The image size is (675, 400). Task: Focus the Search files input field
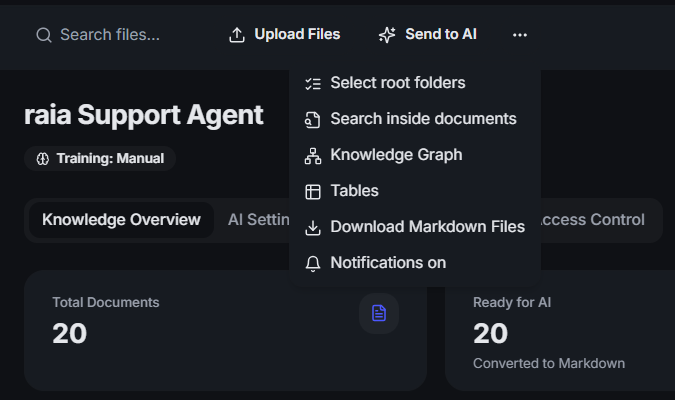(110, 35)
